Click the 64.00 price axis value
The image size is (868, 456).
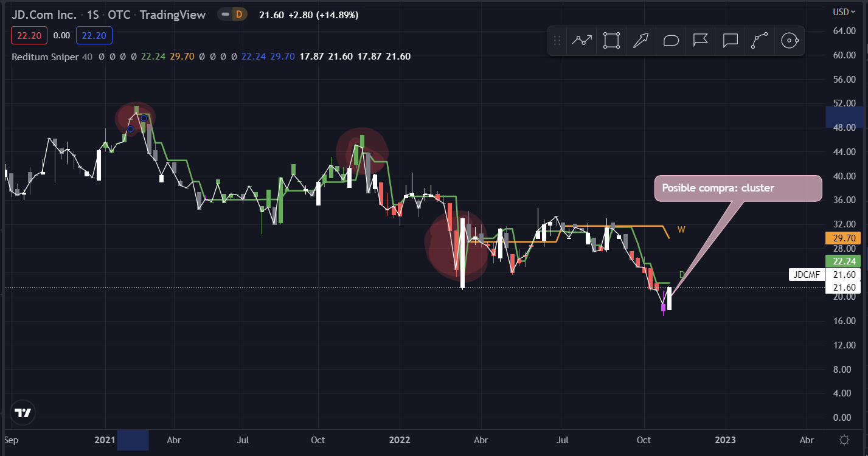844,31
